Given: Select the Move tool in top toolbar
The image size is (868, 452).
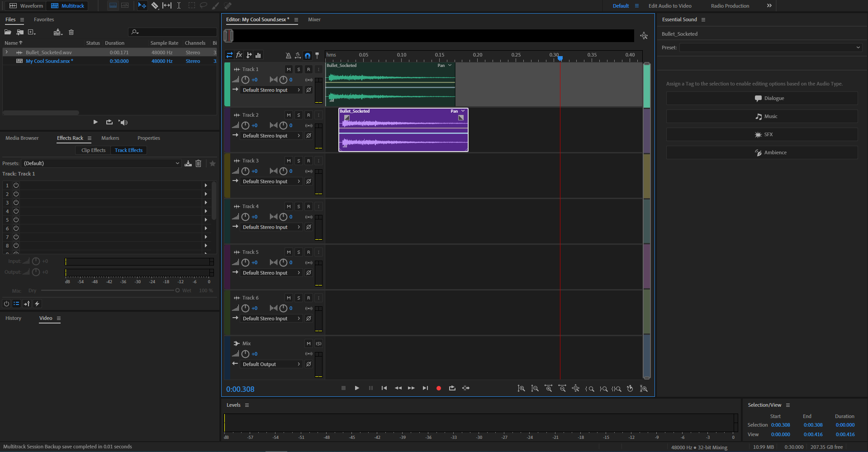Looking at the screenshot, I should click(x=142, y=5).
